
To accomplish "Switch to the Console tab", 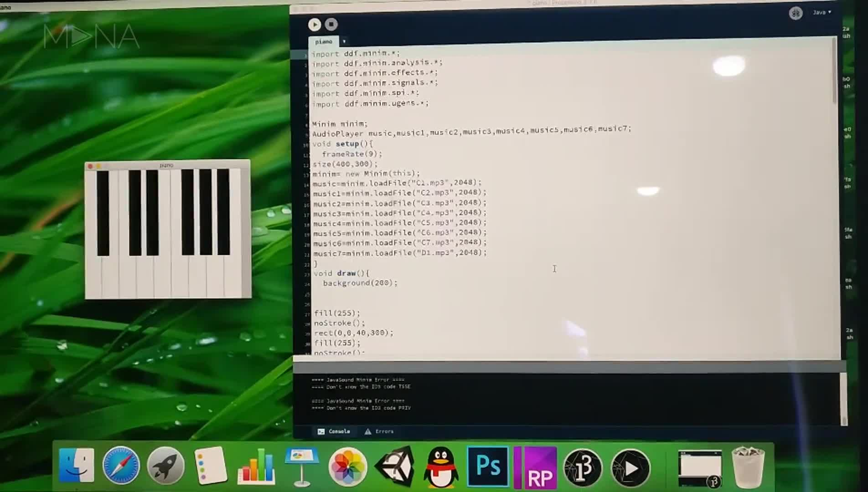I will tap(334, 431).
